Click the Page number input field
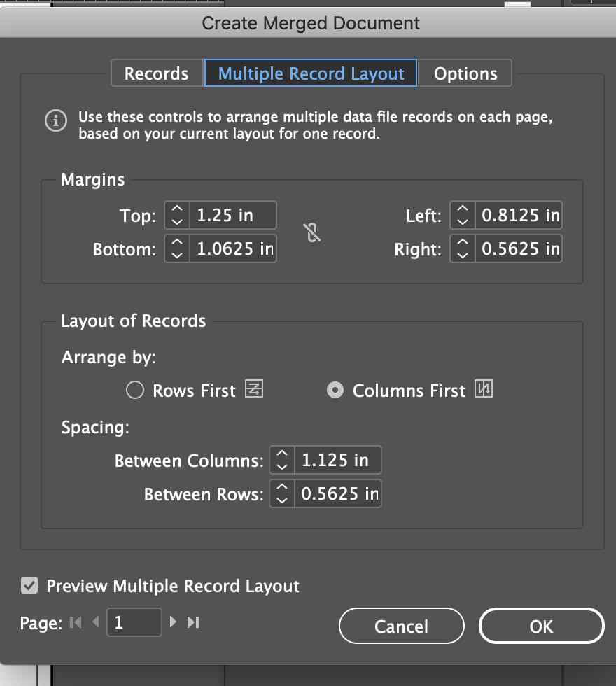Viewport: 616px width, 686px height. tap(134, 622)
